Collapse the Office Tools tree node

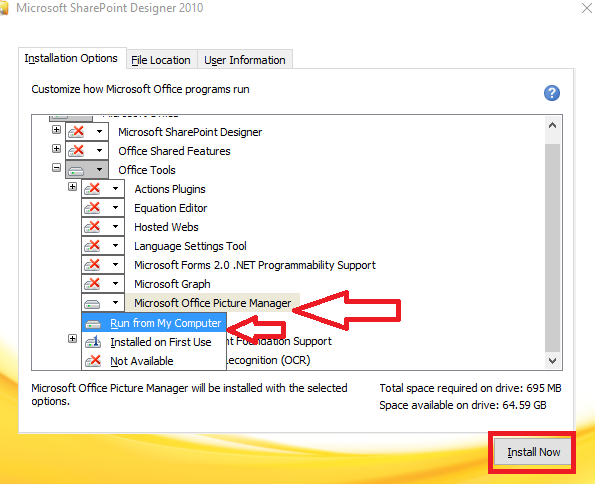[x=56, y=168]
